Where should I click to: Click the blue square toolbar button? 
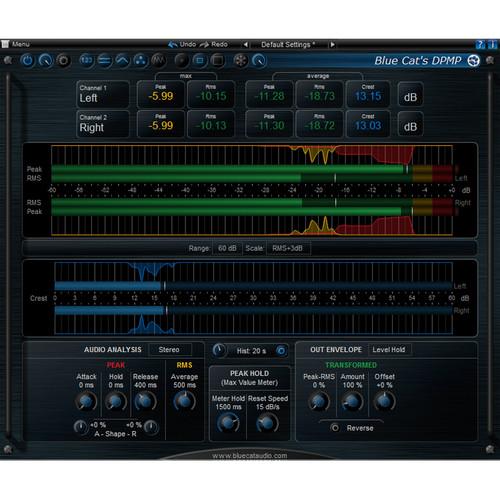(x=200, y=61)
